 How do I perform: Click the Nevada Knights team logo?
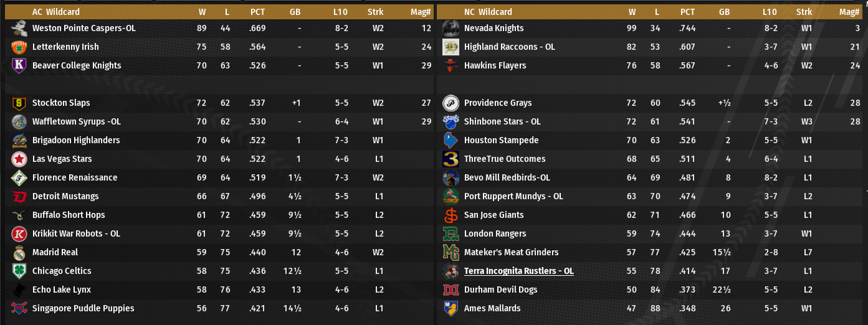[x=451, y=28]
